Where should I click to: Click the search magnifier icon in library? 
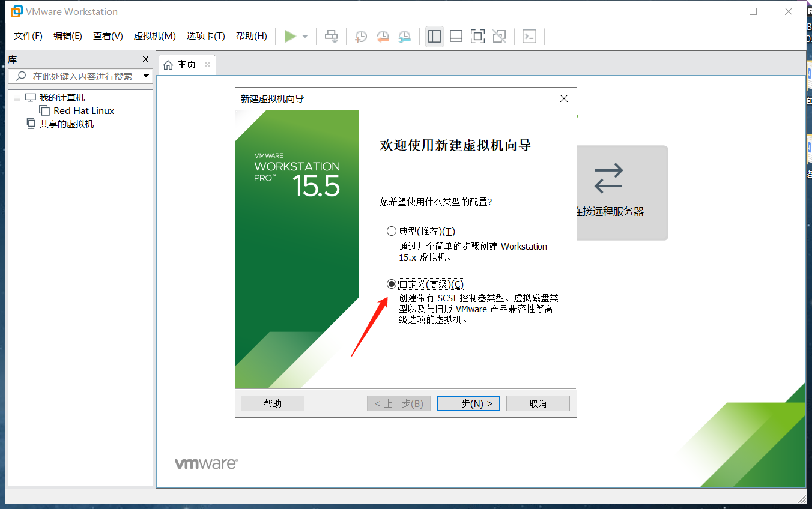21,76
